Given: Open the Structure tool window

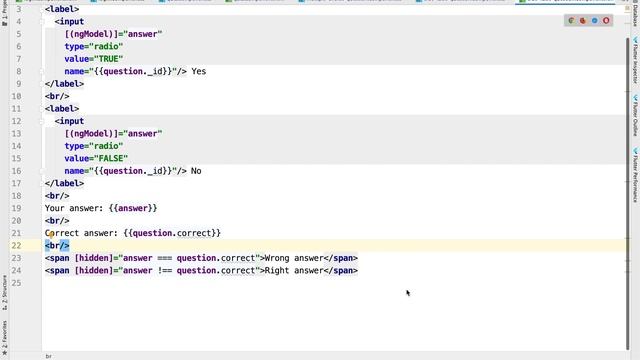Looking at the screenshot, I should point(4,292).
